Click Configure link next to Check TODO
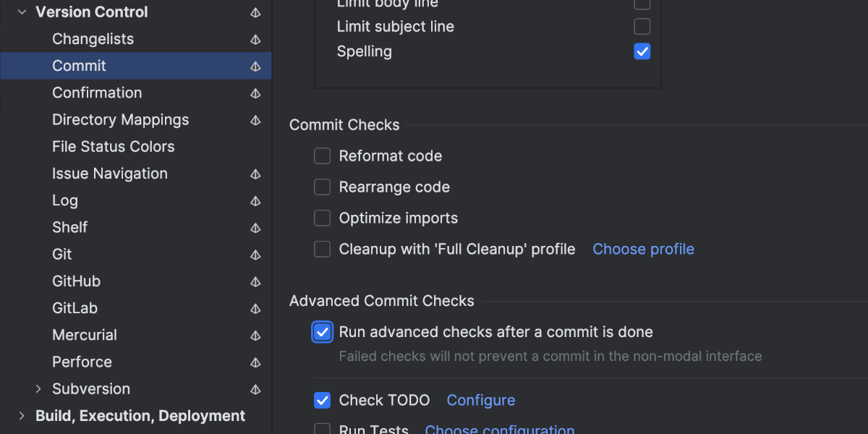Viewport: 868px width, 434px height. pos(480,401)
